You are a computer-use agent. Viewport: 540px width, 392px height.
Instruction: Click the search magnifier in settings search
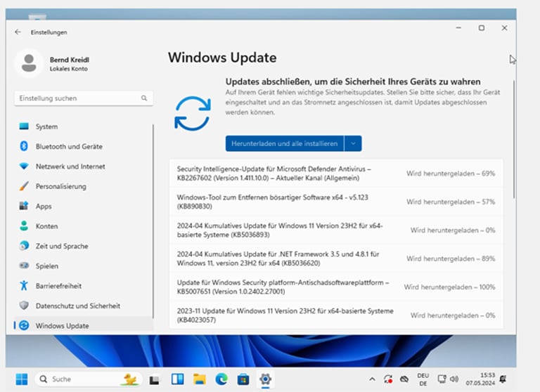[x=144, y=98]
